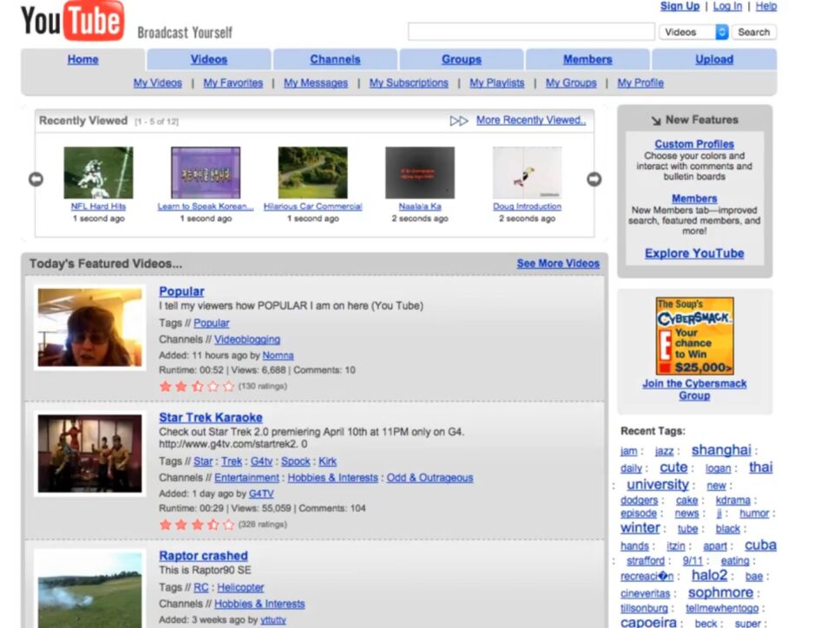The height and width of the screenshot is (628, 840).
Task: Open the Members tab
Action: coord(587,60)
